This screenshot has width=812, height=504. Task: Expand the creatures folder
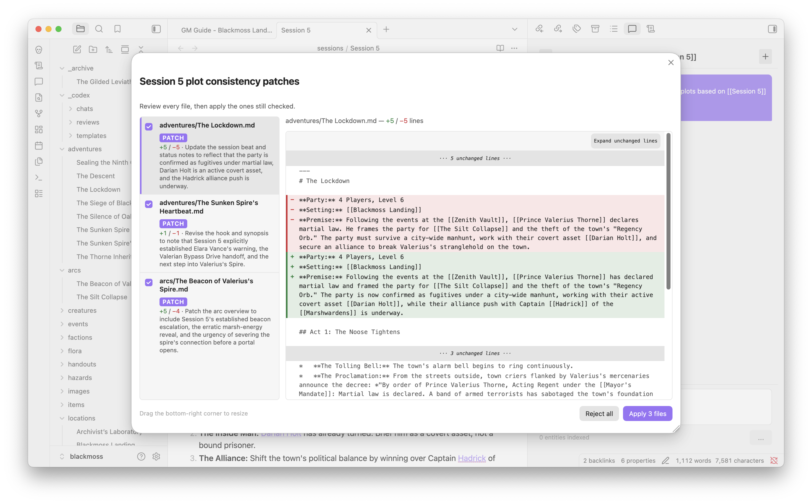pyautogui.click(x=62, y=310)
